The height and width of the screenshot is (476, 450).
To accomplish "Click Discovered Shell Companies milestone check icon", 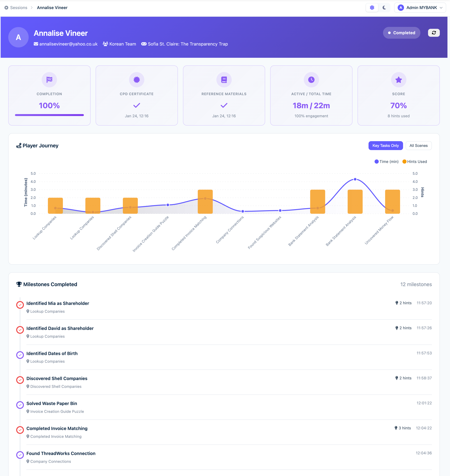I will pyautogui.click(x=20, y=380).
